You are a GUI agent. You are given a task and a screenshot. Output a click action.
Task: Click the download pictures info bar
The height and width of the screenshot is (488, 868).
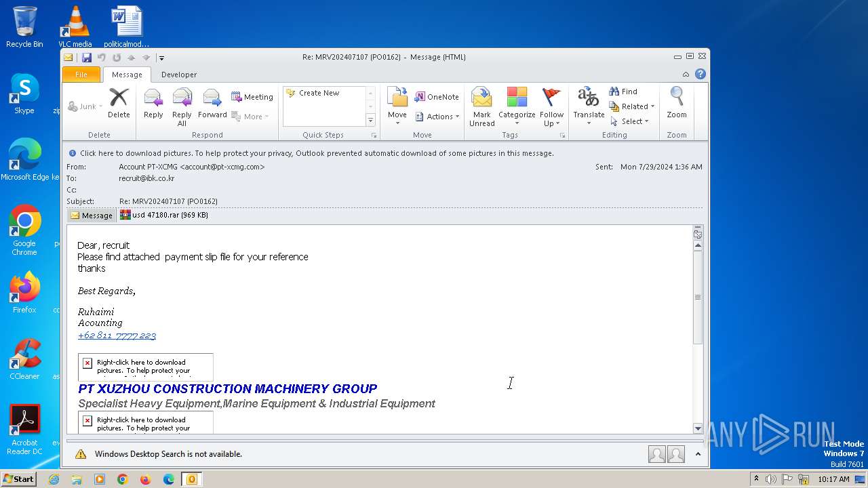point(384,153)
